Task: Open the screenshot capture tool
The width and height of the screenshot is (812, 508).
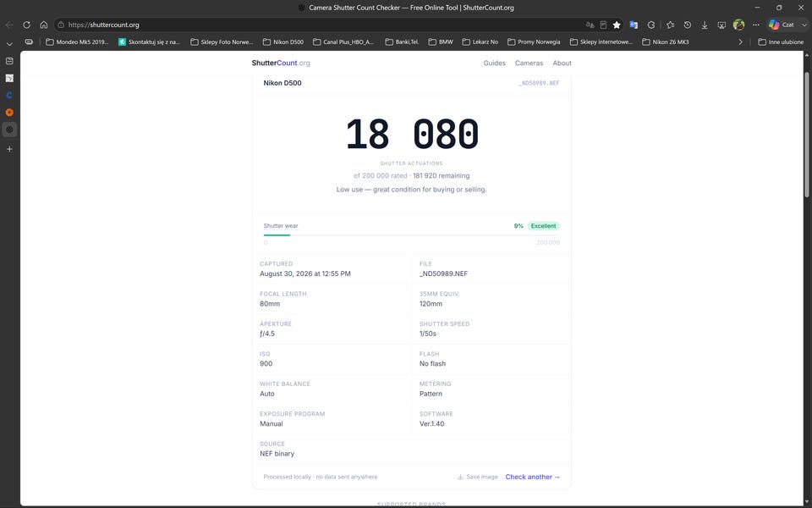Action: coord(721,25)
